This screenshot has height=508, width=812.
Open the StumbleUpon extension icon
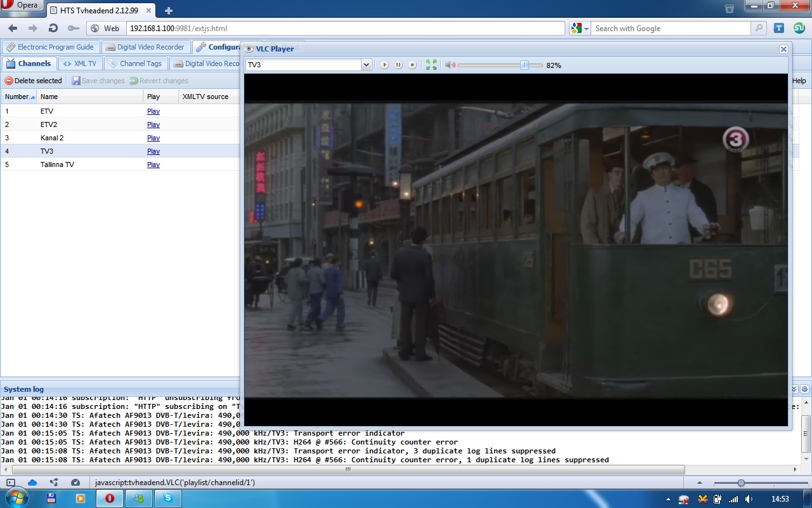pos(798,28)
